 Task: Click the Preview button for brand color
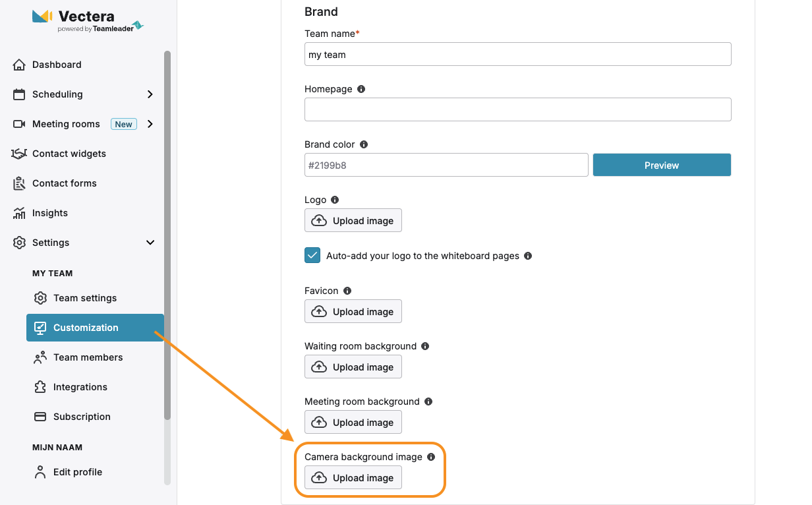coord(662,165)
